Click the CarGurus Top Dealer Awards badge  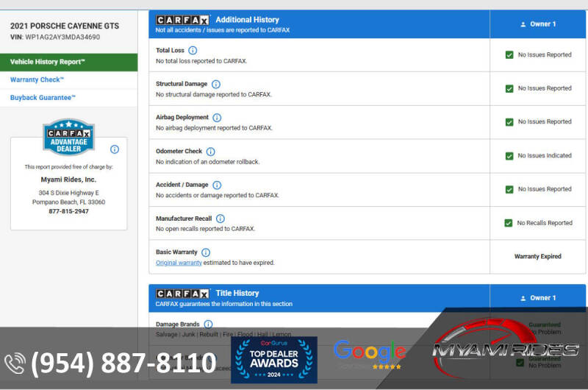[273, 360]
